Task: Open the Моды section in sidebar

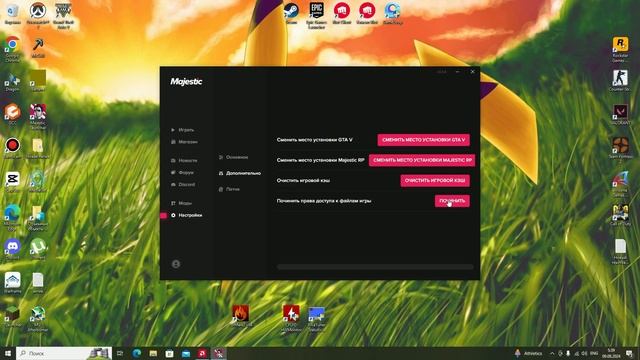Action: (181, 203)
